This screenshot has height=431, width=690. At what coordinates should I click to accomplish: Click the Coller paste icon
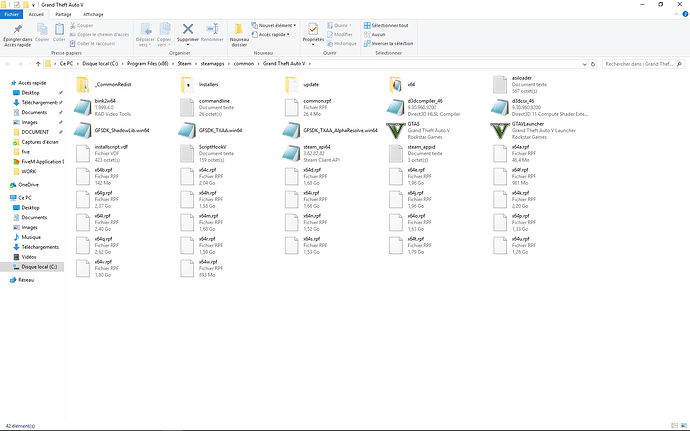click(59, 29)
